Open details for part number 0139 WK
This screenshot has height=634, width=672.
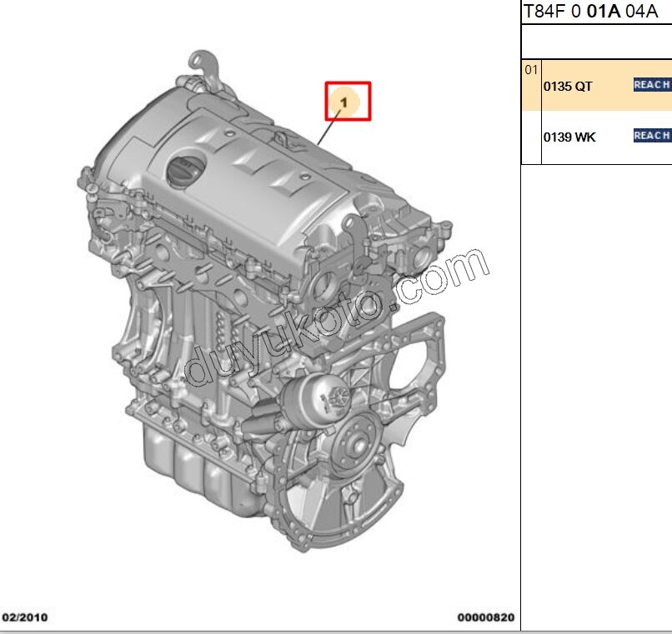pos(567,135)
